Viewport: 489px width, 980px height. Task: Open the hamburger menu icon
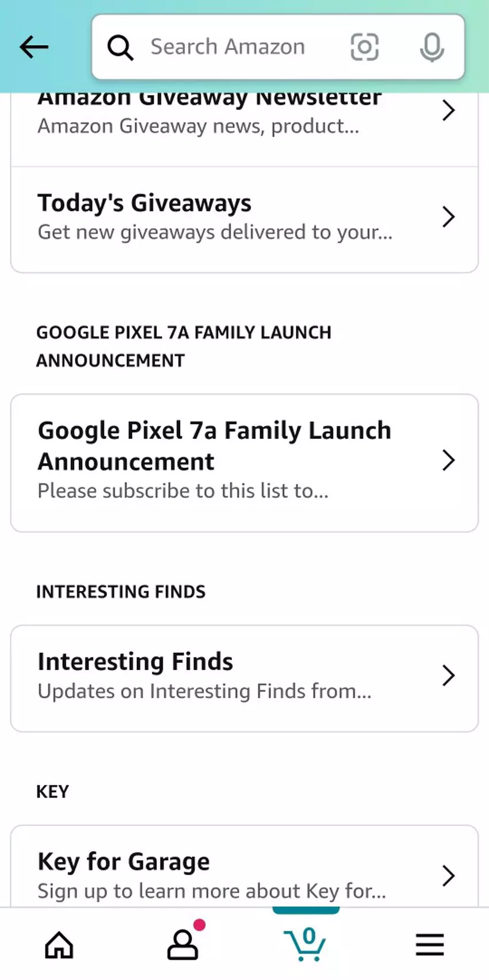pos(430,945)
